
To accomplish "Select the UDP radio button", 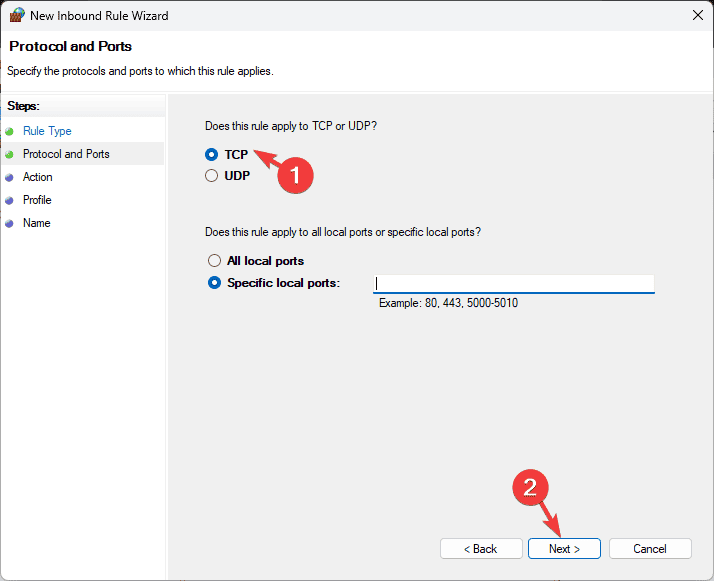I will pos(211,176).
